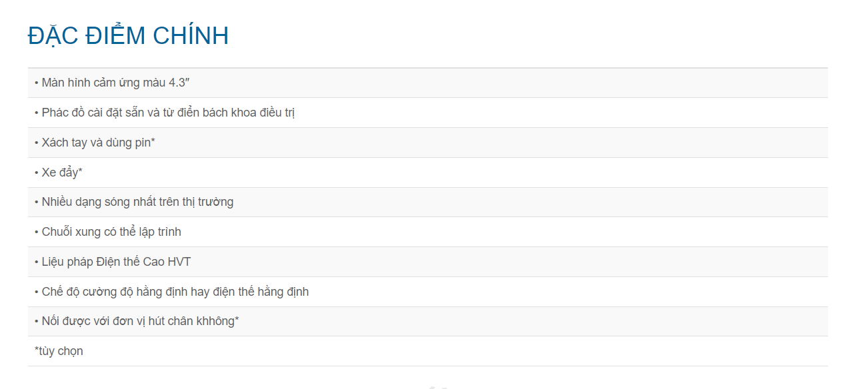868x389 pixels.
Task: Click the "ĐẶC ĐIỂM CHÍNH" heading
Action: click(128, 36)
